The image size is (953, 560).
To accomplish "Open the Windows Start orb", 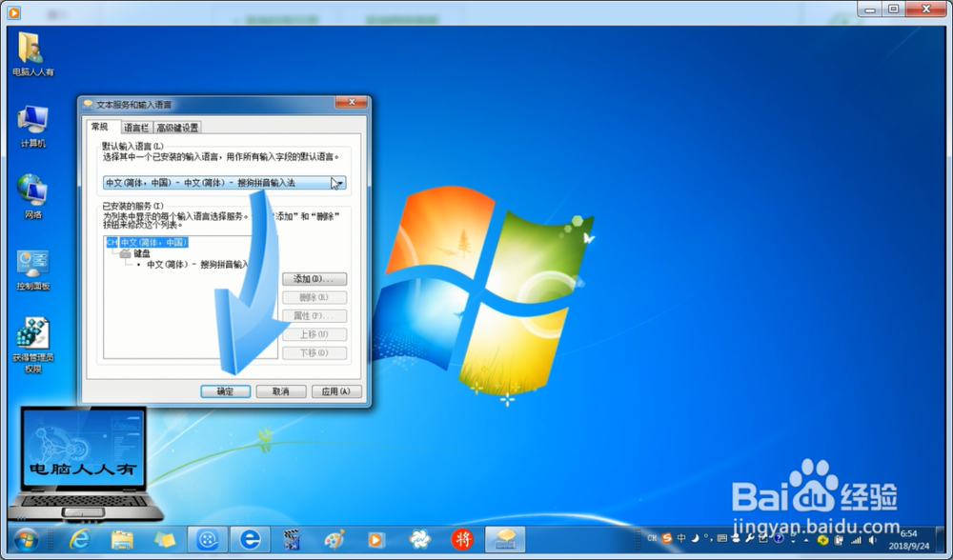I will coord(26,539).
